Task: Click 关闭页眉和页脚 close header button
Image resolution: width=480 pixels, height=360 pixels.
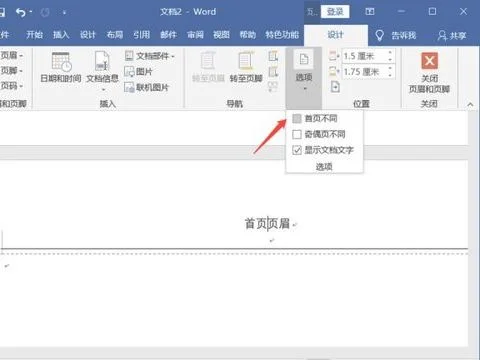Action: coord(429,72)
